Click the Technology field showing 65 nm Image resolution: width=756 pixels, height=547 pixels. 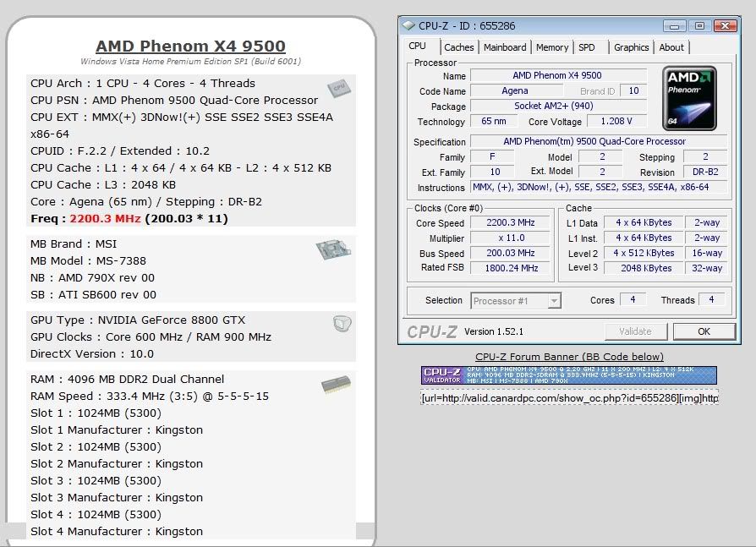point(493,121)
